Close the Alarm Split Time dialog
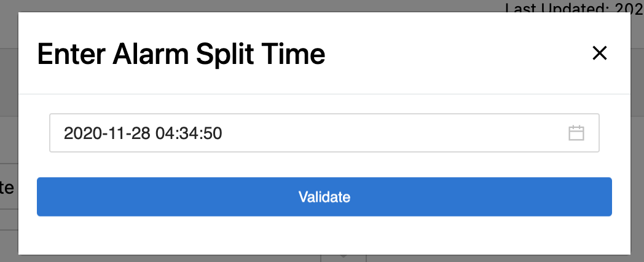 [x=600, y=53]
